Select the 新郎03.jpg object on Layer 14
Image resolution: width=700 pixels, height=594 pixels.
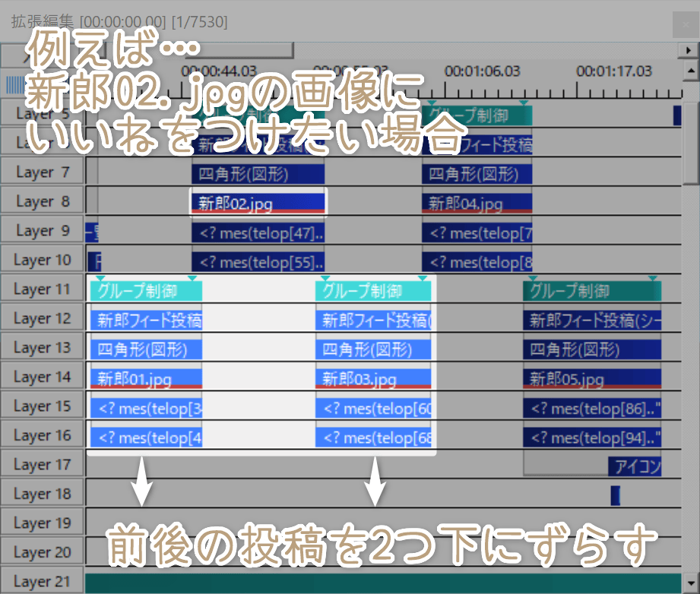374,378
